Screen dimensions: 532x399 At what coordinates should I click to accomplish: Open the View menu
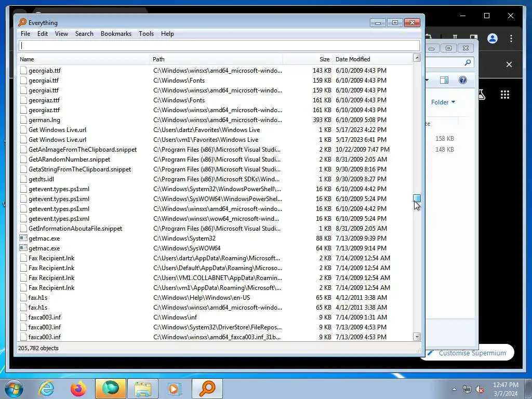point(61,34)
